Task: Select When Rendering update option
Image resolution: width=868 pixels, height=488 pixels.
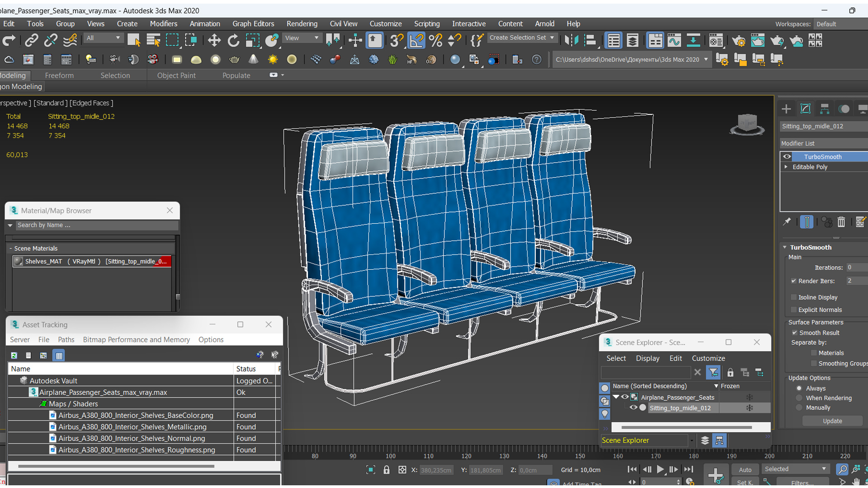Action: coord(799,398)
